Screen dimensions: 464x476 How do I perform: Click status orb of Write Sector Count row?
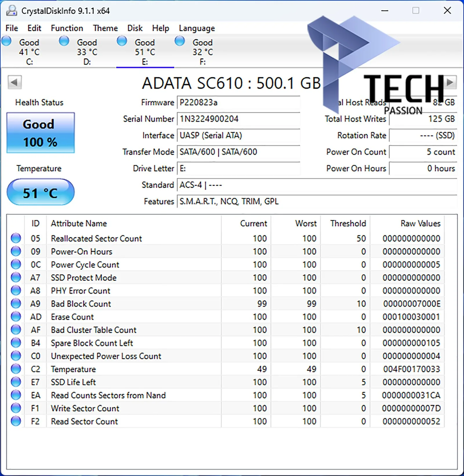tap(16, 408)
